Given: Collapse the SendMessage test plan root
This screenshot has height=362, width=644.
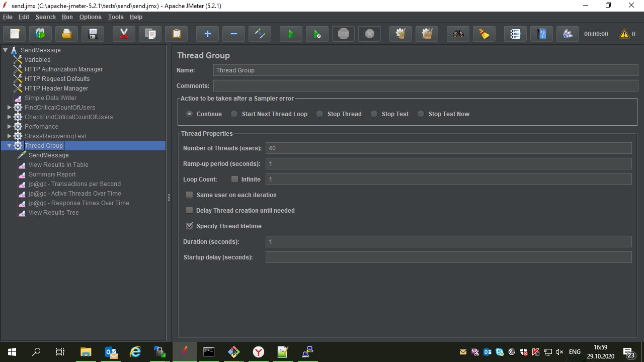Looking at the screenshot, I should 6,50.
